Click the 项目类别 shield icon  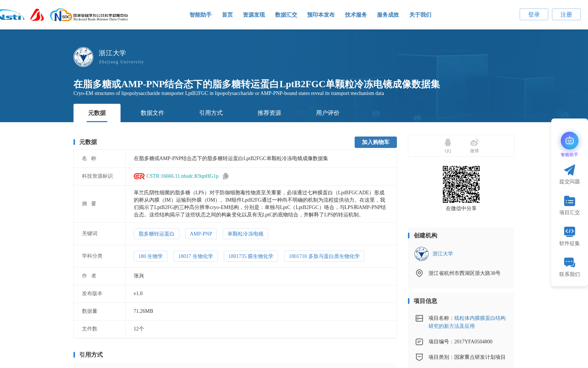pos(419,357)
